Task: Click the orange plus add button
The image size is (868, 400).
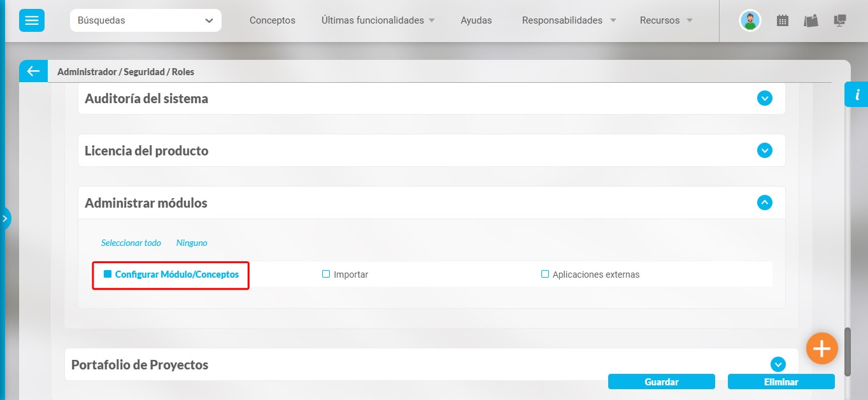Action: click(x=822, y=348)
